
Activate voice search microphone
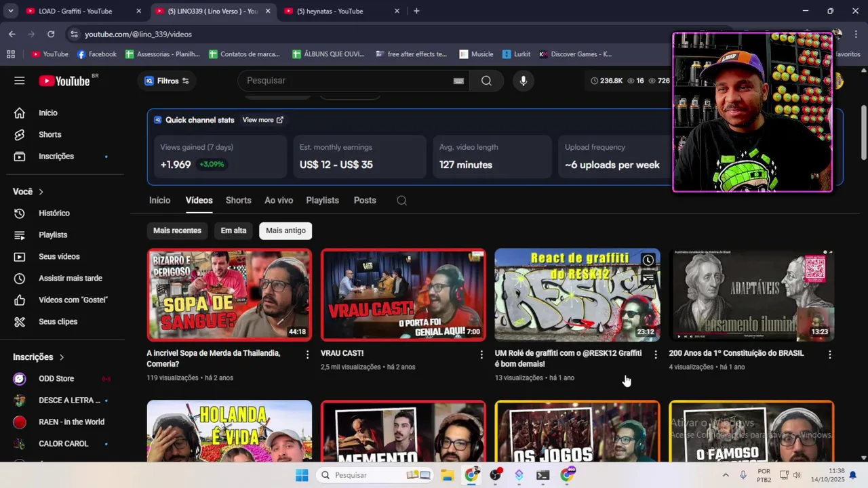[x=523, y=81]
